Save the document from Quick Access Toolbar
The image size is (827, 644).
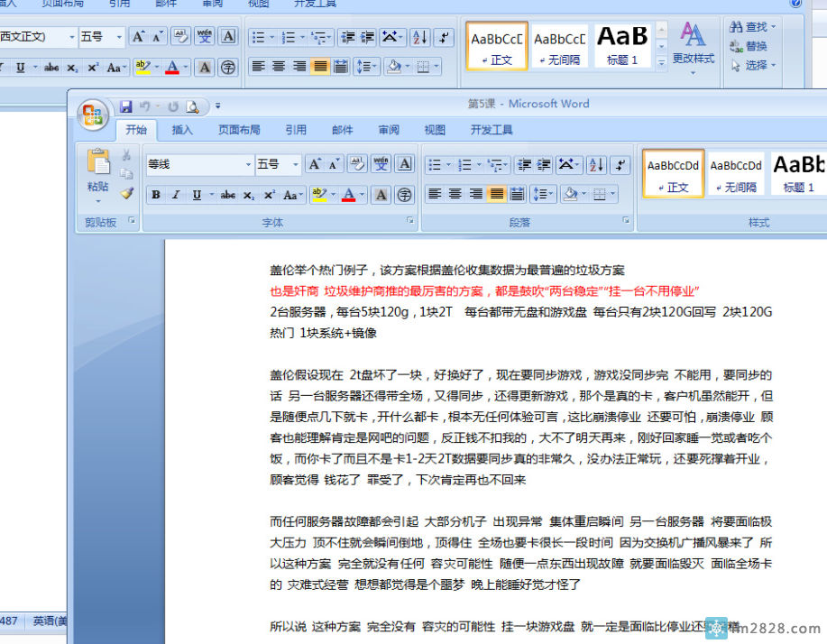(x=125, y=106)
